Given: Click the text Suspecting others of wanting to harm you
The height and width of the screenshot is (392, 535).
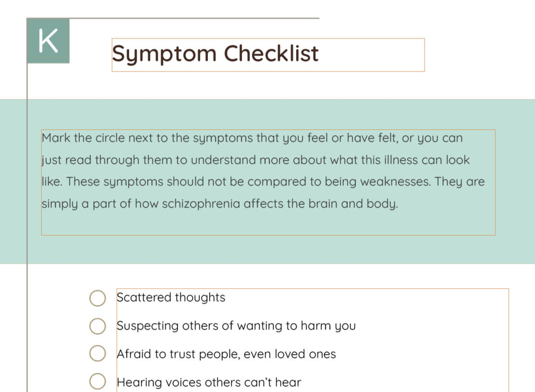Looking at the screenshot, I should [x=236, y=326].
